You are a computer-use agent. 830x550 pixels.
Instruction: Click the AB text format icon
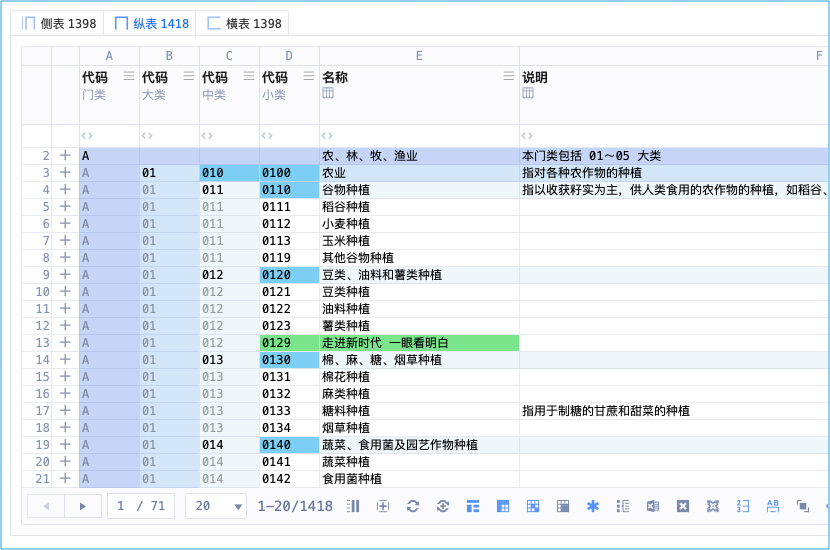click(x=773, y=506)
